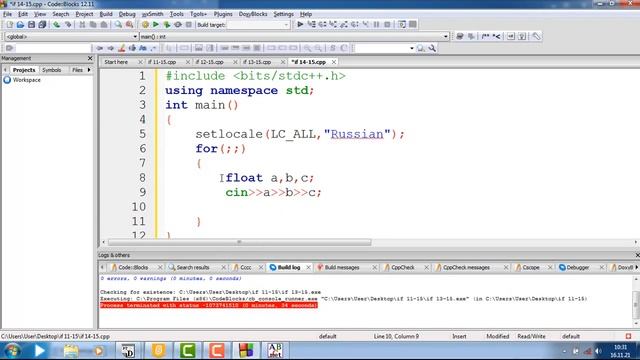640x360 pixels.
Task: Click the zoom in icon in the lower toolbar
Action: [307, 48]
